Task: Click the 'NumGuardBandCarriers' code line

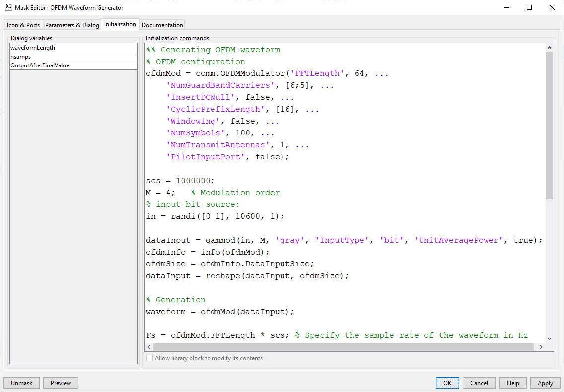Action: [x=250, y=85]
